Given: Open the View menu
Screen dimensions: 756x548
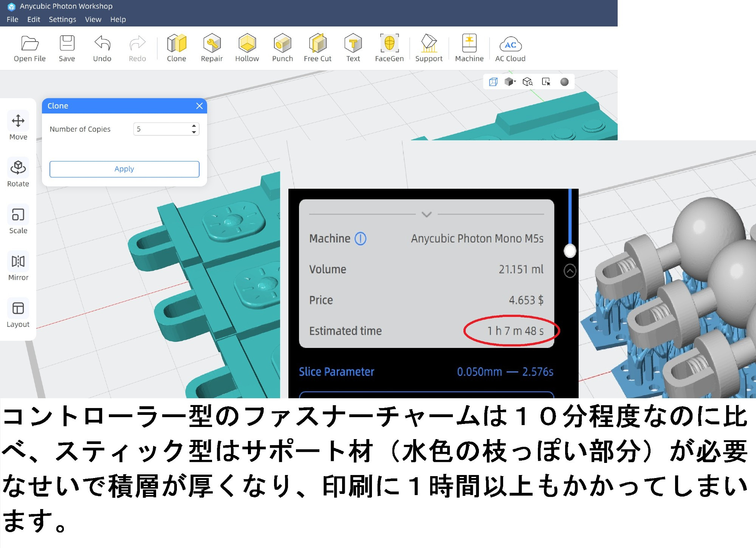Looking at the screenshot, I should click(93, 19).
